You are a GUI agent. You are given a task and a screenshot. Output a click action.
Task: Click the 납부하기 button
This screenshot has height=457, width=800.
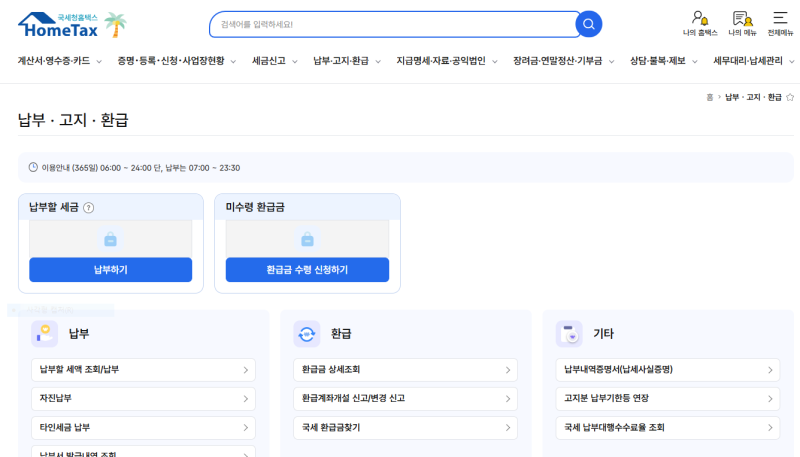point(111,269)
